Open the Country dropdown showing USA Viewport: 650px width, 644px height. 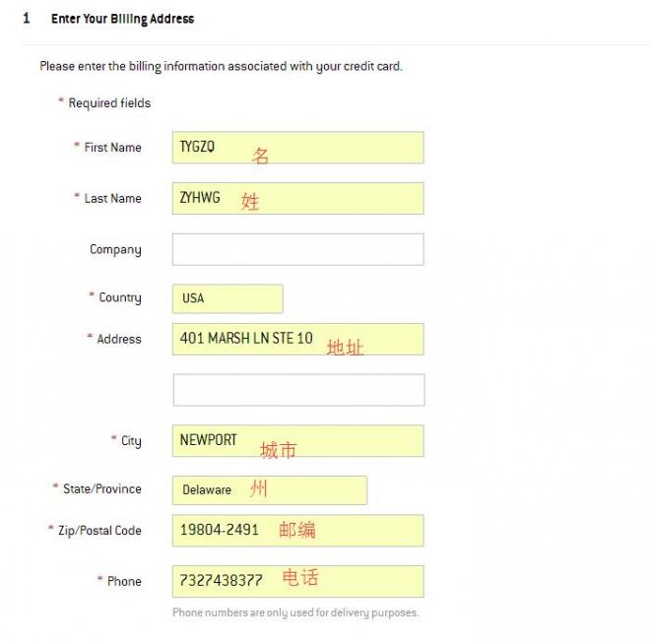[x=227, y=298]
